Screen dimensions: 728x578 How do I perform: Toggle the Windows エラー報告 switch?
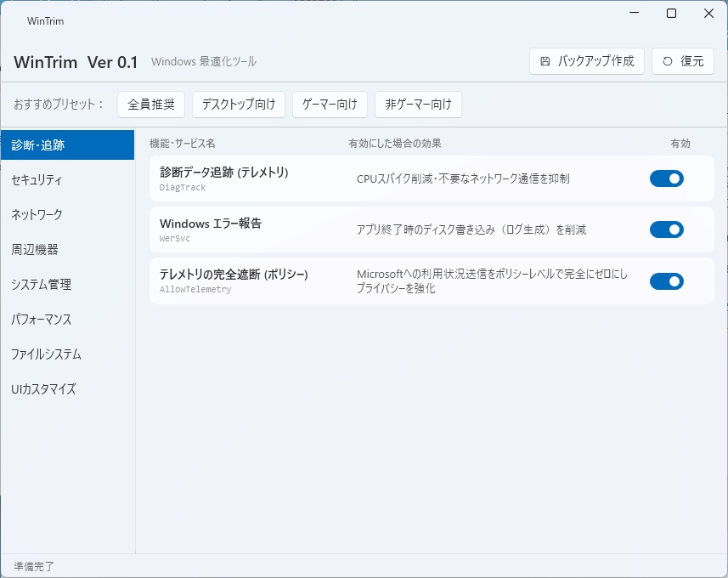667,229
